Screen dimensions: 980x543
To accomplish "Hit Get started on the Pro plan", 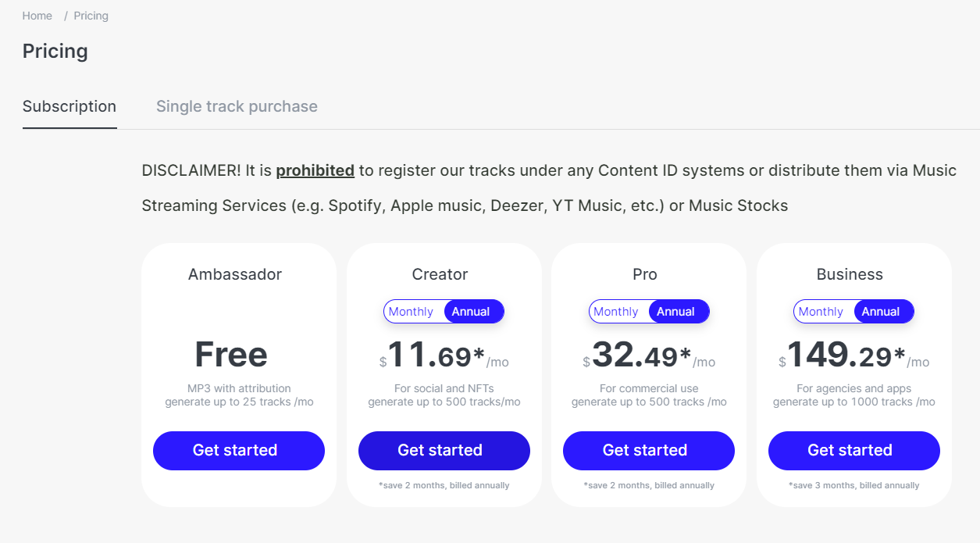I will pyautogui.click(x=645, y=450).
